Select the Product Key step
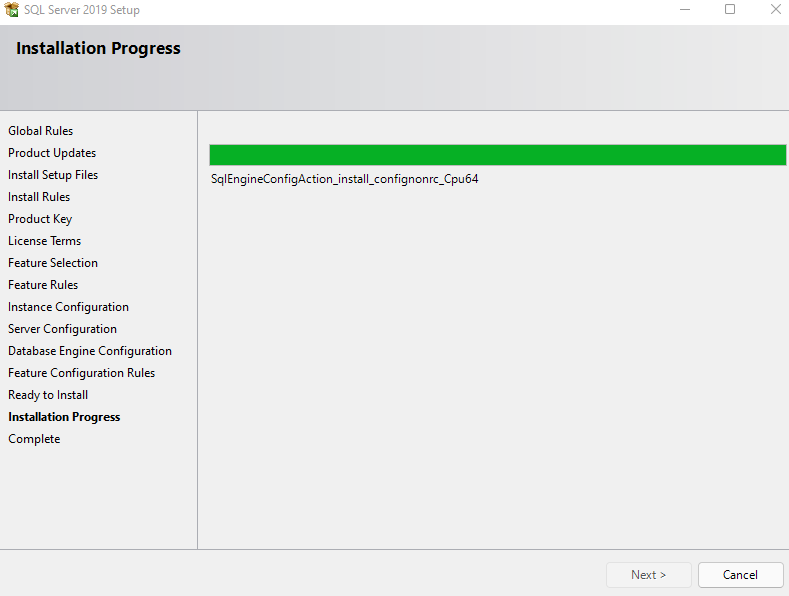This screenshot has width=789, height=596. click(40, 219)
